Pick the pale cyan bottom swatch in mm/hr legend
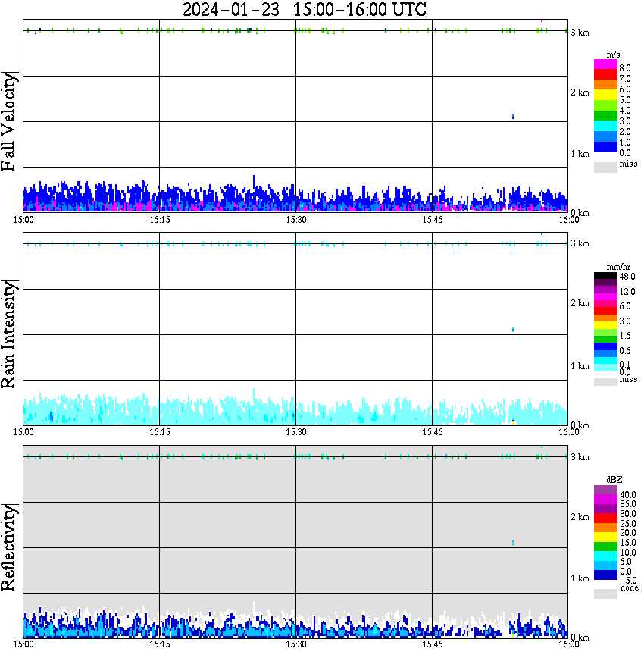 click(x=605, y=368)
